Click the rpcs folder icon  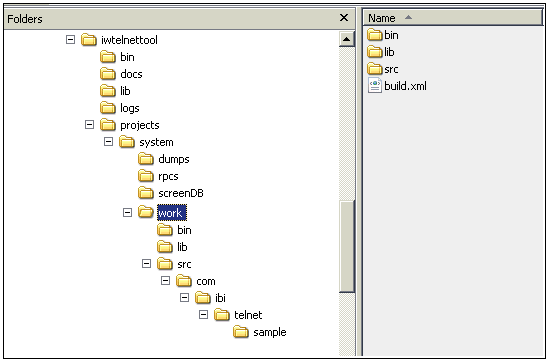[x=146, y=176]
